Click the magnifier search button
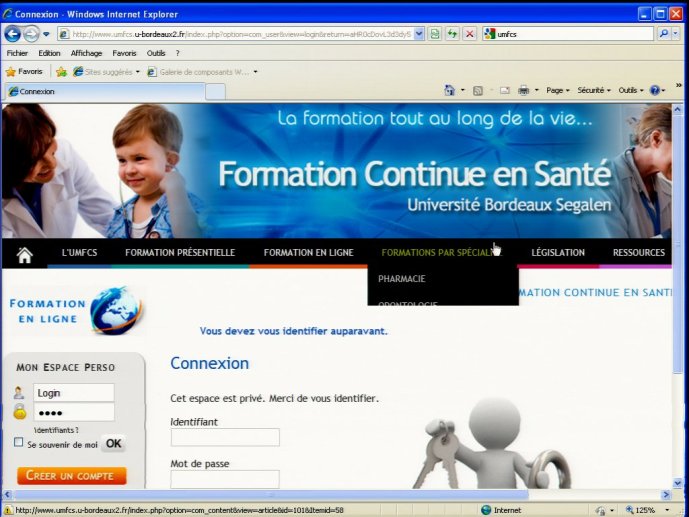This screenshot has height=517, width=689. click(664, 33)
